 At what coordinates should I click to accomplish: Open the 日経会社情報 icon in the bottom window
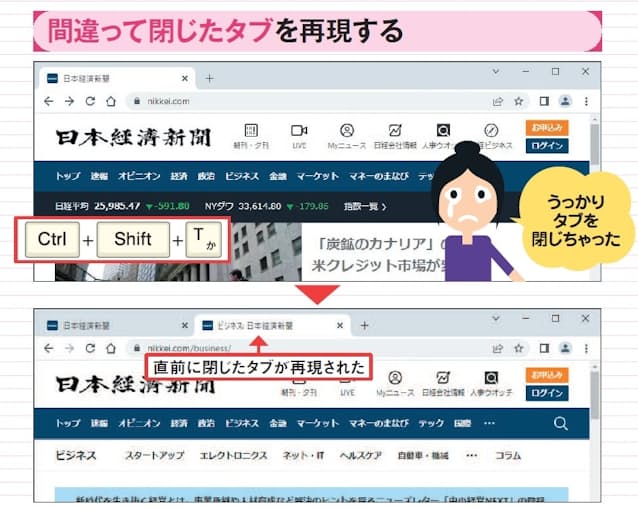tap(443, 384)
